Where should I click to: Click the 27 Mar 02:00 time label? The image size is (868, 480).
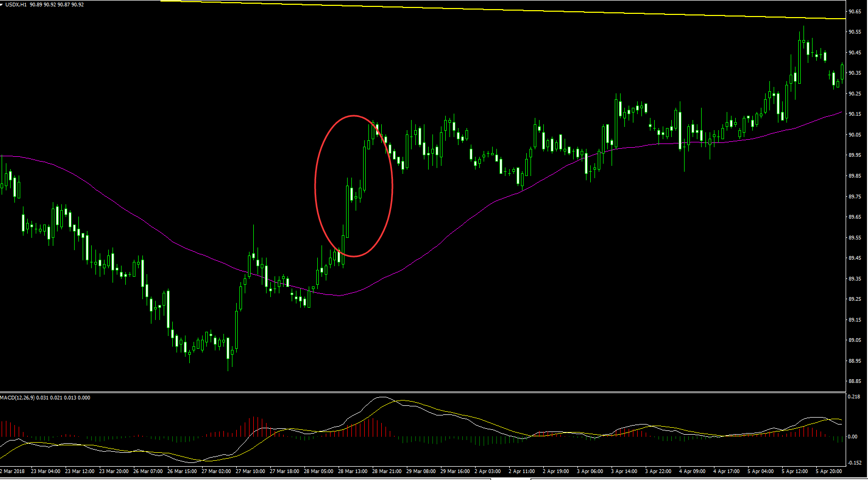216,471
